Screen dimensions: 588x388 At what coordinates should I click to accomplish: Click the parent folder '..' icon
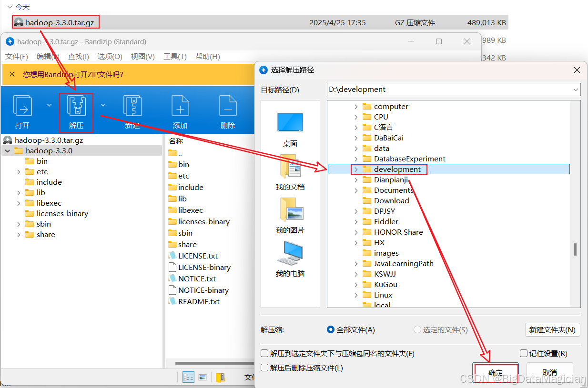[172, 153]
